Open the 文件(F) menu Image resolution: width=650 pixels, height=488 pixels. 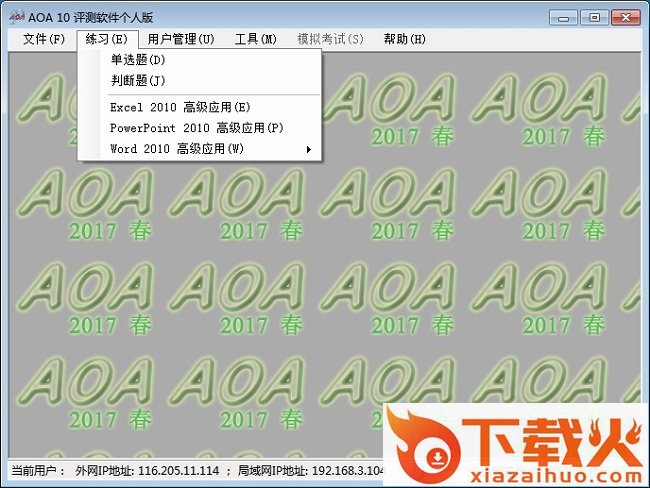tap(44, 39)
